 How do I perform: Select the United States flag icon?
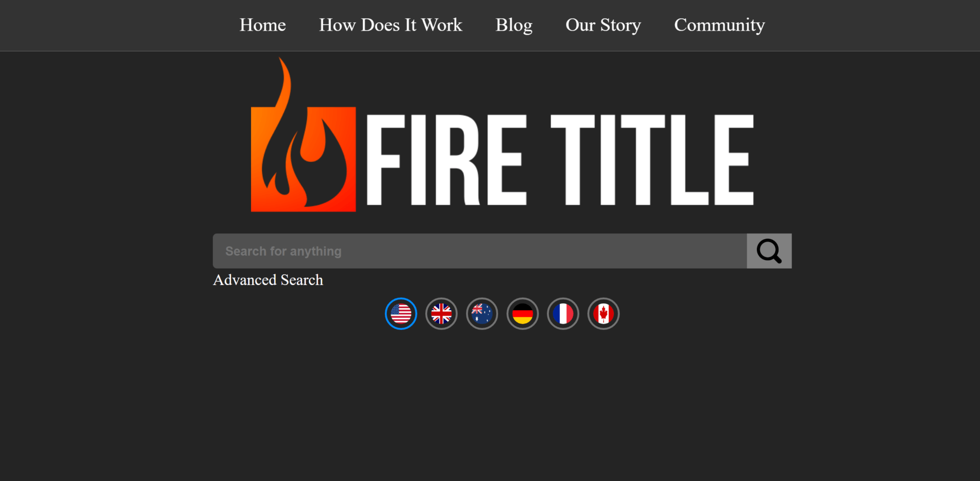(x=401, y=314)
